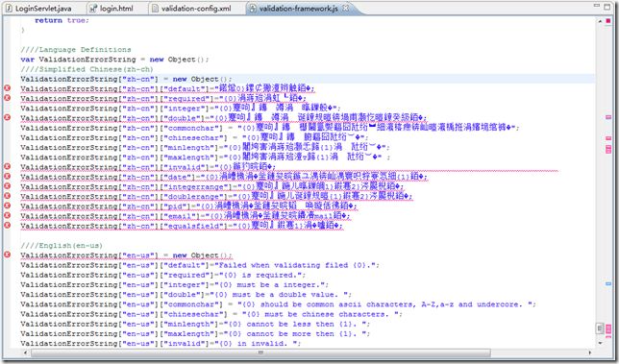Click the "////Language Definitions" comment
The width and height of the screenshot is (619, 364).
click(x=76, y=49)
